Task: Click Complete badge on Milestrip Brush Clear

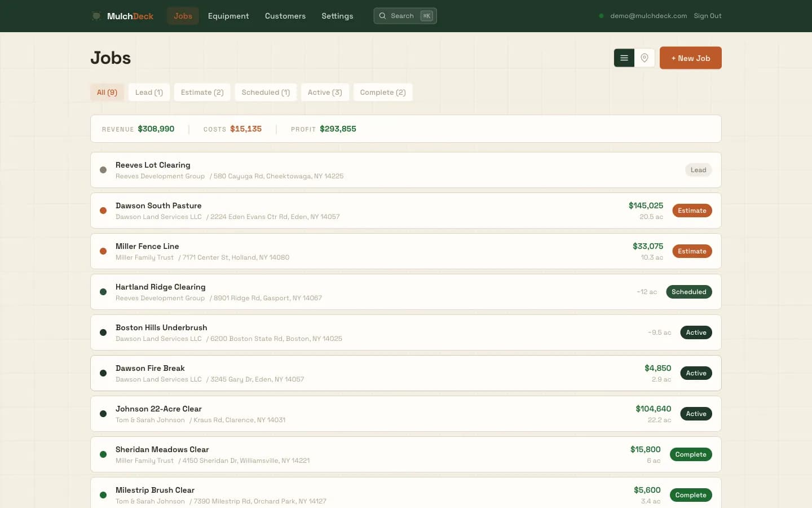Action: pos(691,495)
